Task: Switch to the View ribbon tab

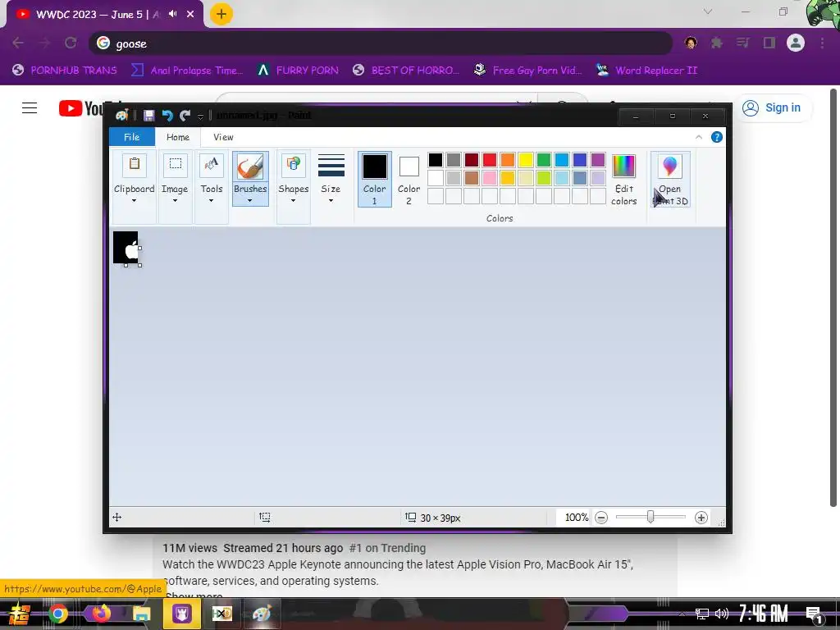Action: coord(223,137)
